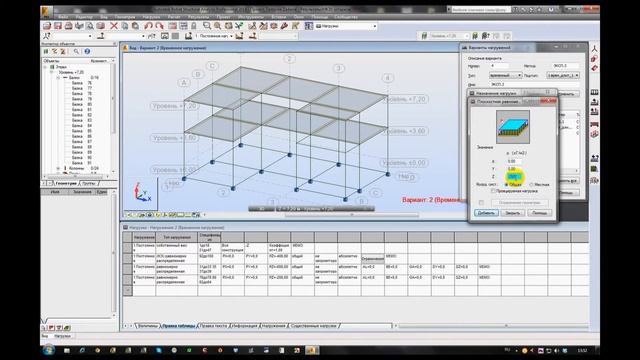Image resolution: width=640 pixels, height=360 pixels.
Task: Click the third red icon in right sidebar
Action: click(x=594, y=69)
